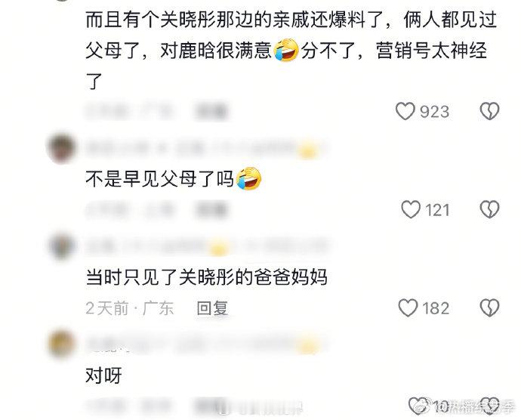Open username above '当时只见了关晓彤的爸爸妈妈'
The image size is (521, 420).
[206, 247]
